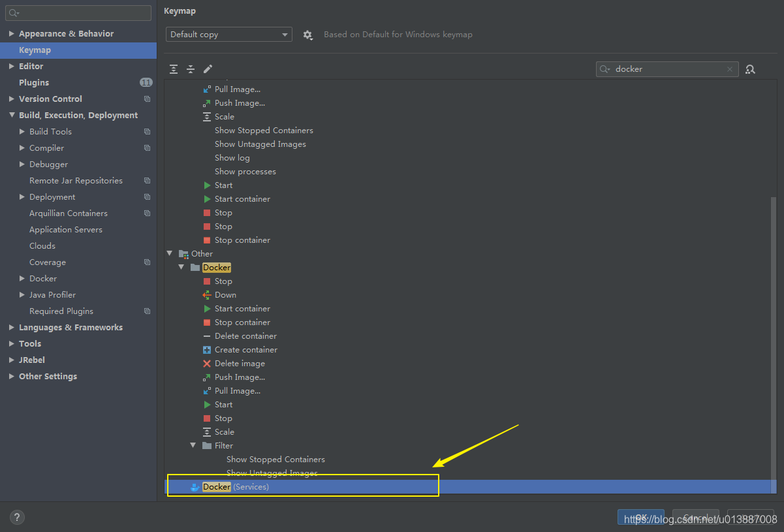Click the Plugins update badge showing 11
The width and height of the screenshot is (784, 532).
point(146,83)
